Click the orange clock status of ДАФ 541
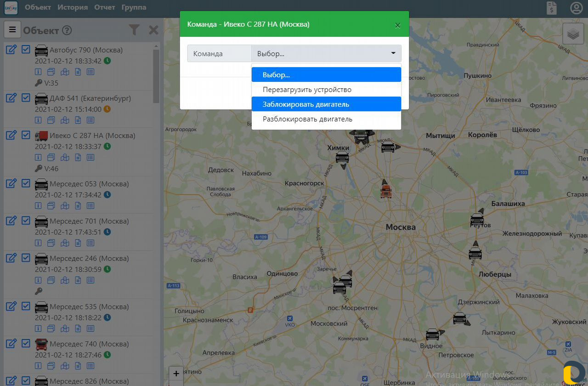 click(107, 109)
